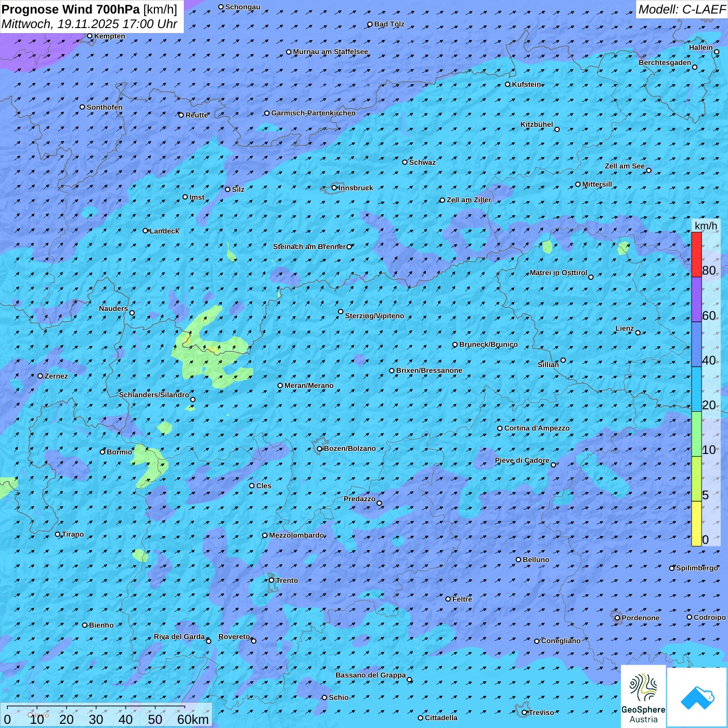
Task: Click the "Hallein" map label
Action: (701, 48)
